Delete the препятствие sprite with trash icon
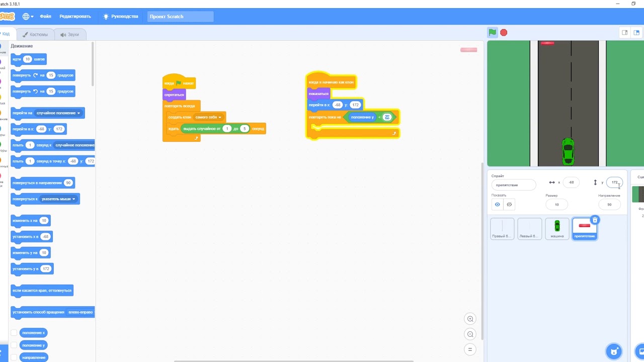 coord(595,220)
